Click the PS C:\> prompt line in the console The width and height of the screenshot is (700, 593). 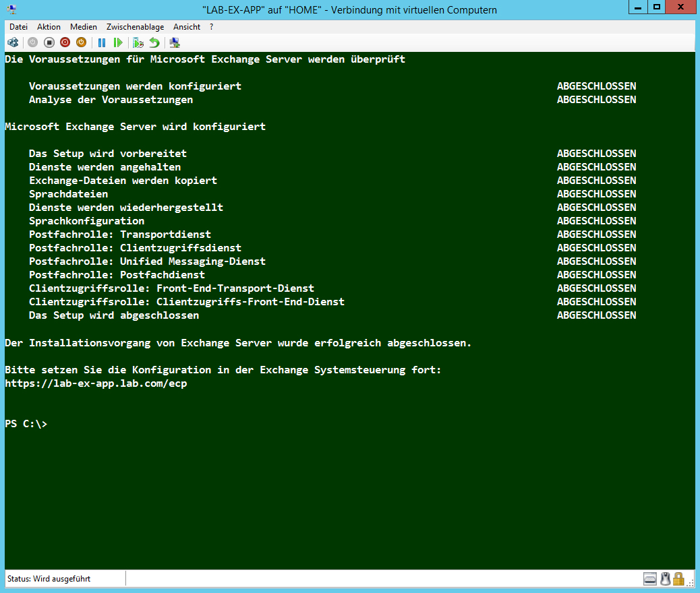[26, 424]
